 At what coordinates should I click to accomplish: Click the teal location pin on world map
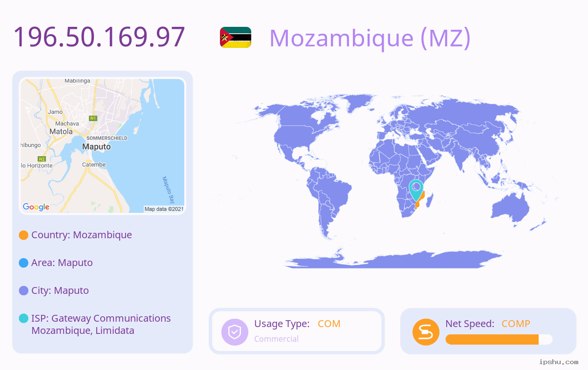(416, 190)
